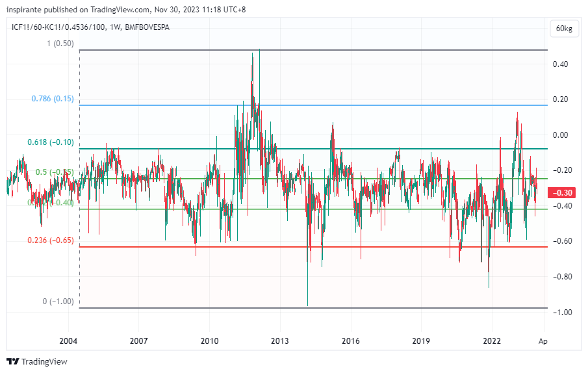Click the 2010 time axis label
The height and width of the screenshot is (373, 588).
pos(209,341)
